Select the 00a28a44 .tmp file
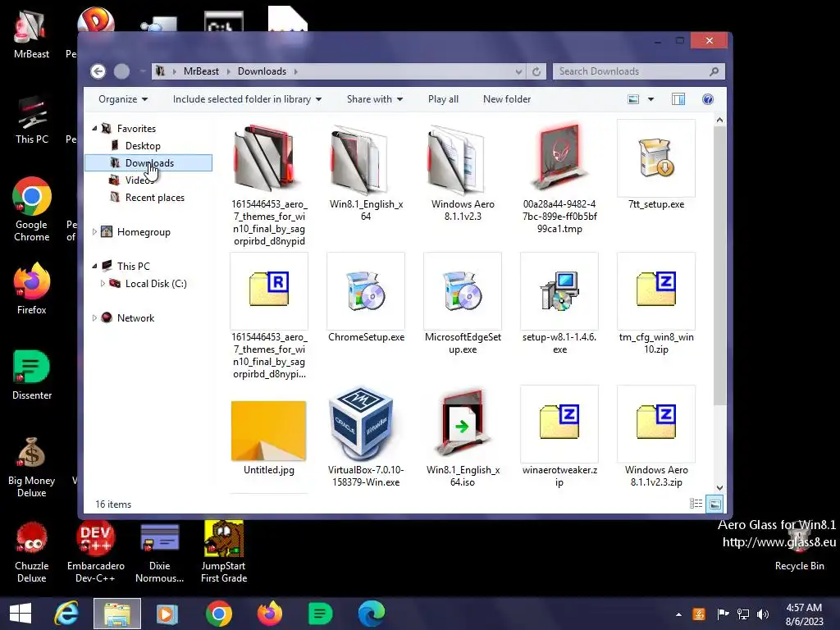 [559, 177]
